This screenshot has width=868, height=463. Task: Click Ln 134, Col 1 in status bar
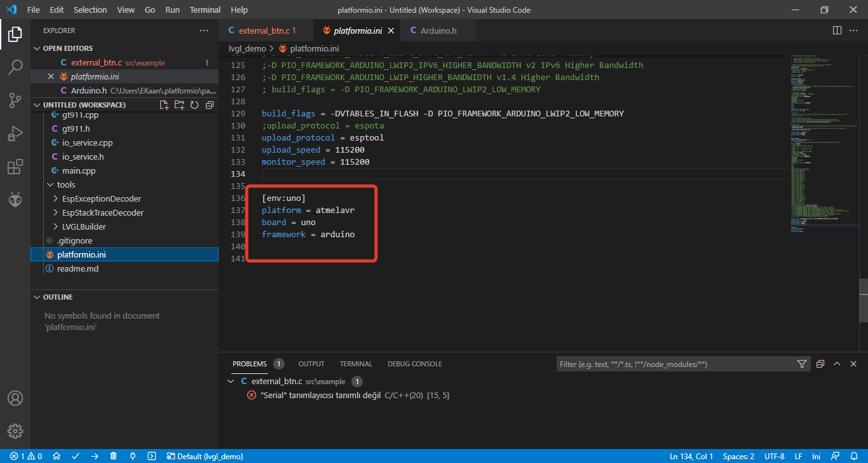(x=691, y=456)
